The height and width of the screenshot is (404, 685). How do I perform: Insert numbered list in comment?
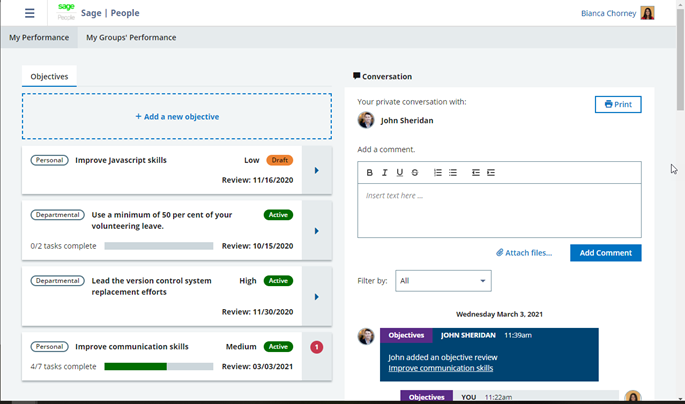437,173
